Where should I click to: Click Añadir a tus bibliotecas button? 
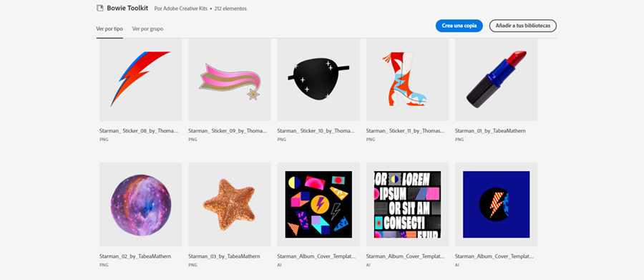523,26
